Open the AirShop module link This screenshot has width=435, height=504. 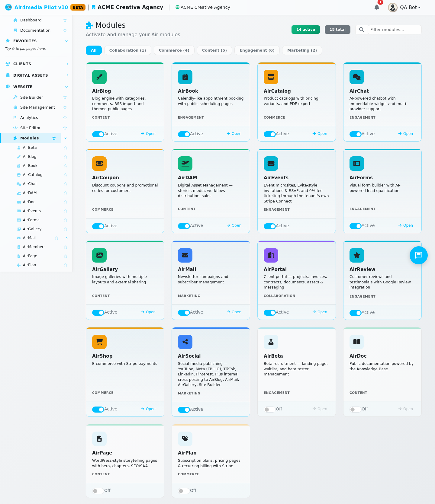coord(148,409)
